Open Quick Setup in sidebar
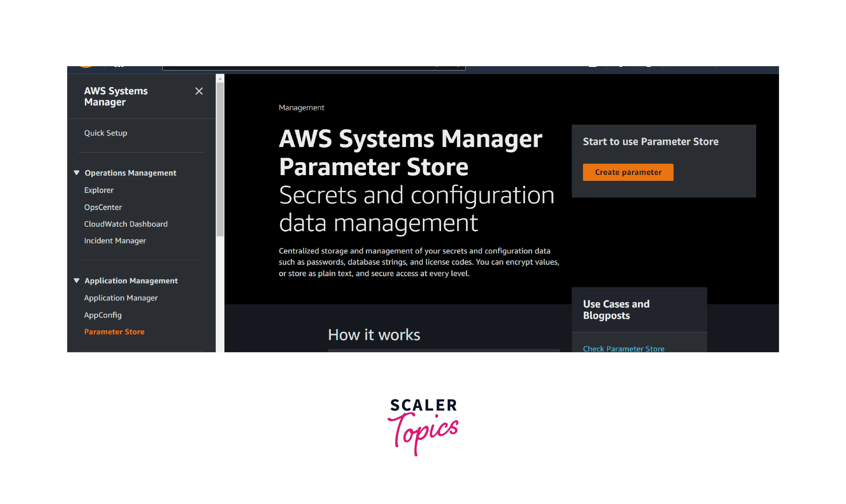846x504 pixels. click(x=106, y=133)
